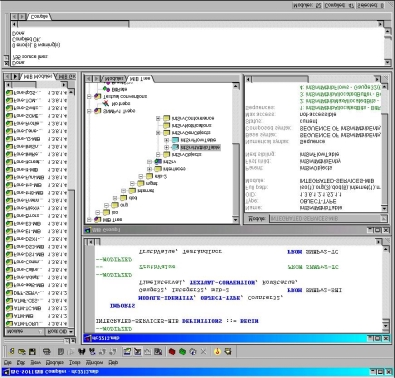Click the open folder toolbar icon
The width and height of the screenshot is (395, 378).
pyautogui.click(x=22, y=352)
